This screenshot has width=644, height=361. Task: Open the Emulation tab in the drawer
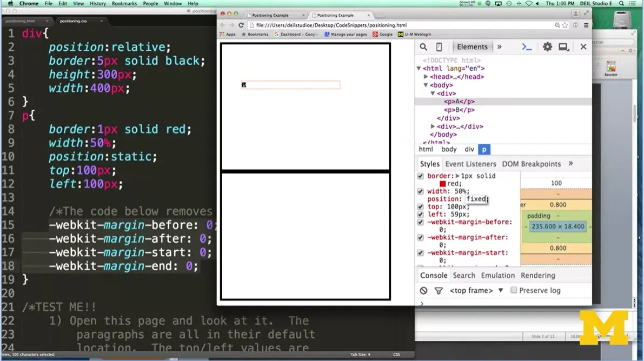pyautogui.click(x=497, y=276)
